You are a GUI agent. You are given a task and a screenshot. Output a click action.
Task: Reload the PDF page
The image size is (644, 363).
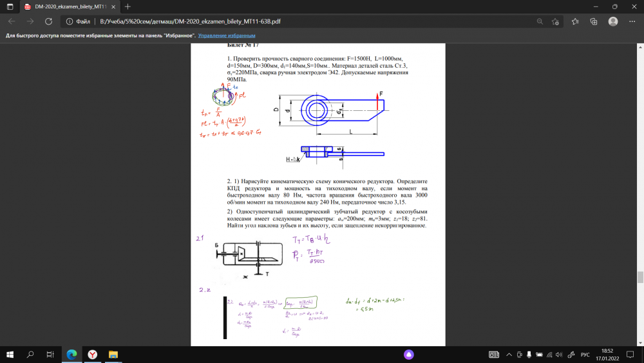tap(50, 21)
